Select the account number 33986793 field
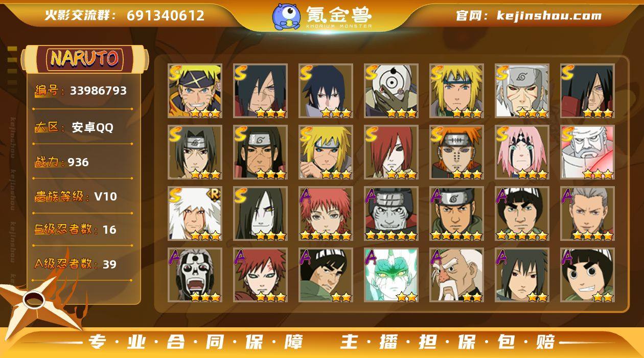 point(81,91)
